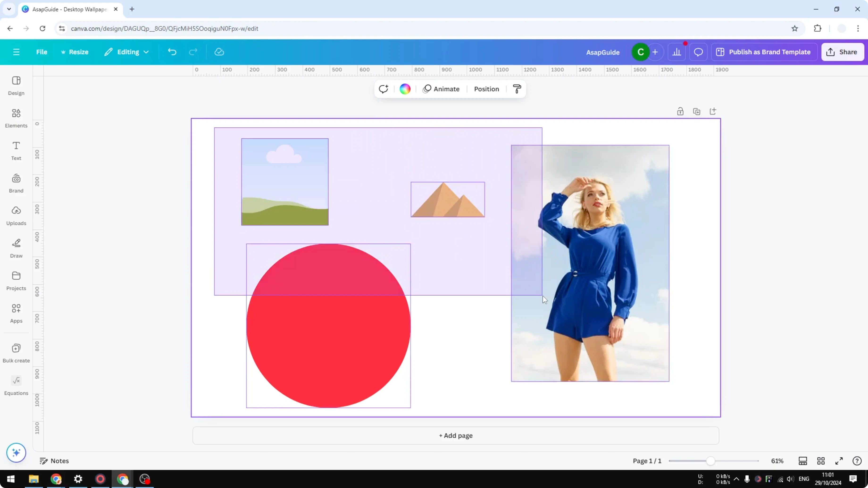Toggle fullscreen presentation view

coord(839,461)
